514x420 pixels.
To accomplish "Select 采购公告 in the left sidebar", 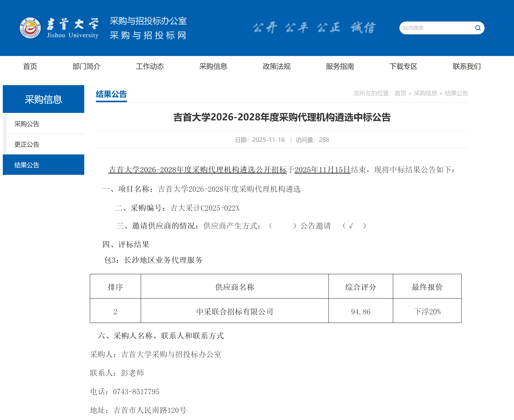I will click(x=27, y=124).
